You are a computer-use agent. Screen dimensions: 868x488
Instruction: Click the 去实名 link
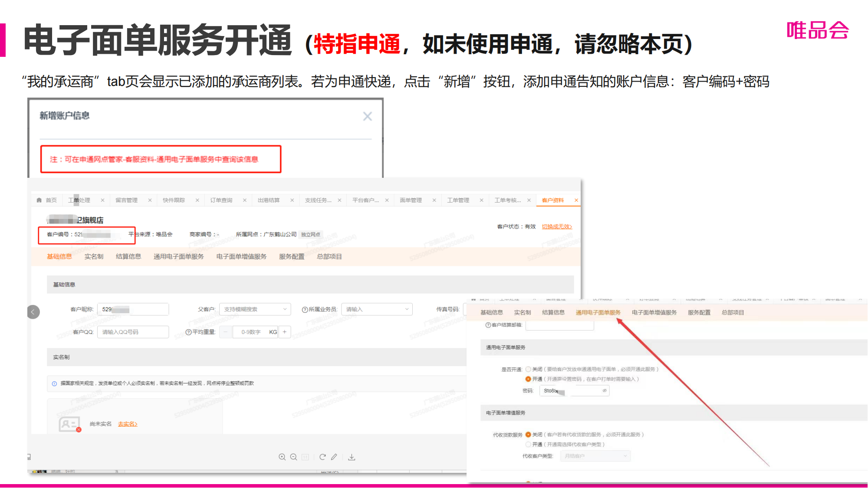coord(128,424)
